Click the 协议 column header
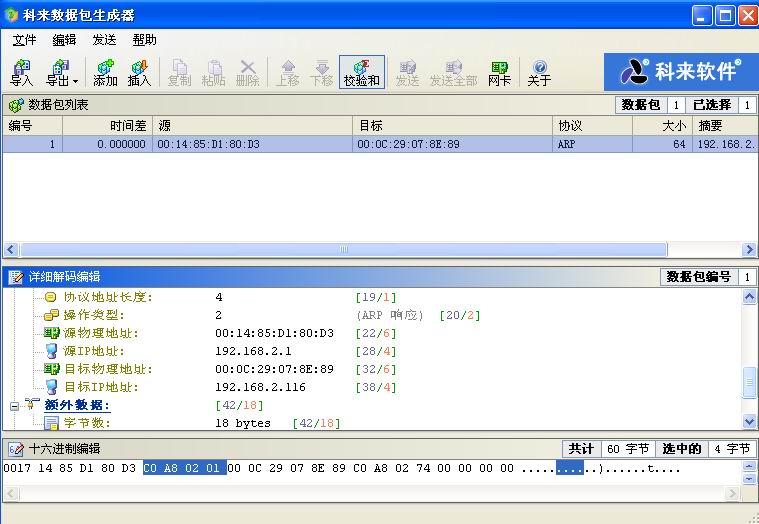759x524 pixels. 592,126
